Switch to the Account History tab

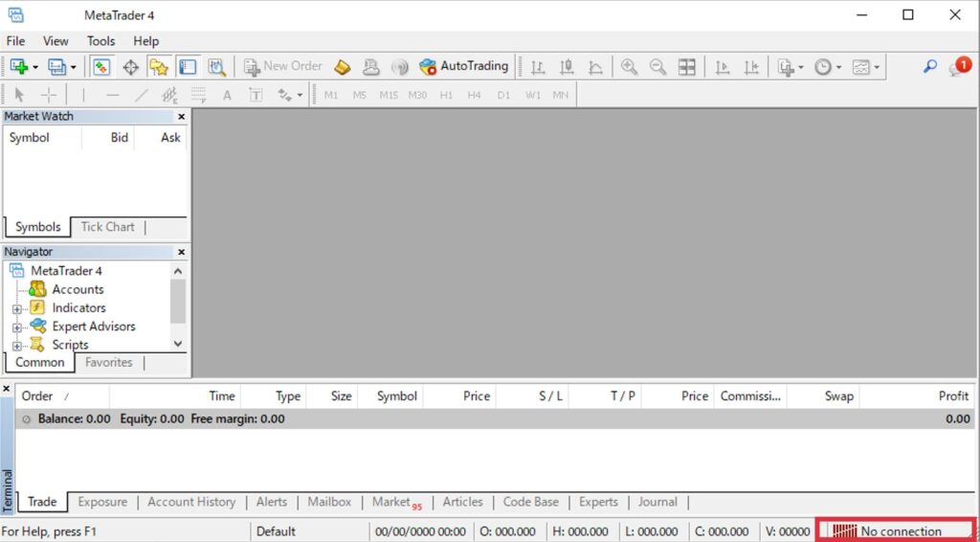click(191, 502)
